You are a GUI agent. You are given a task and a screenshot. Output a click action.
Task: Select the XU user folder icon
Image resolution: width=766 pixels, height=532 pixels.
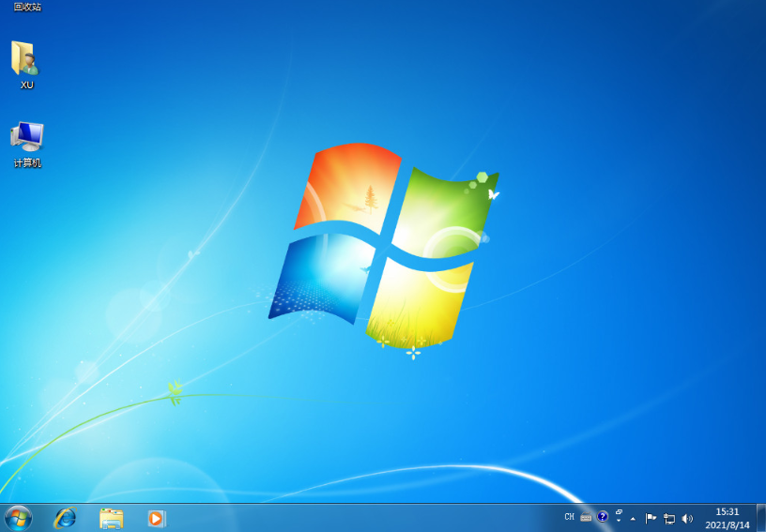[26, 63]
